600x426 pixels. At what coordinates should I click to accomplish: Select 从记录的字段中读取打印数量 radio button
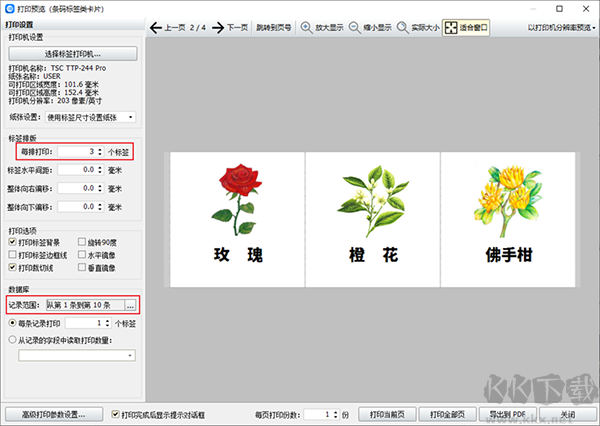[12, 340]
